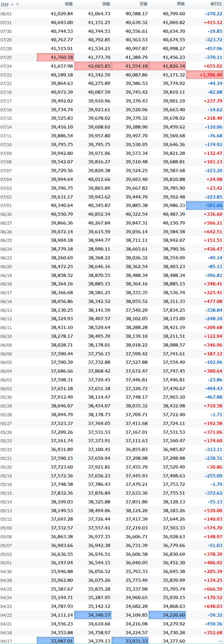The image size is (224, 644).
Task: Select the open value 41,029.84
Action: [62, 14]
